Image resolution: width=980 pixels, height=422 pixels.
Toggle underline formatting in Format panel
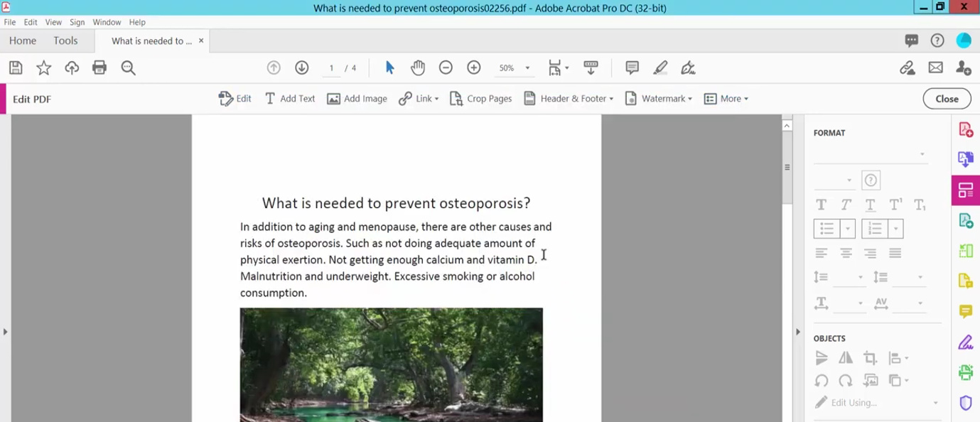click(869, 204)
